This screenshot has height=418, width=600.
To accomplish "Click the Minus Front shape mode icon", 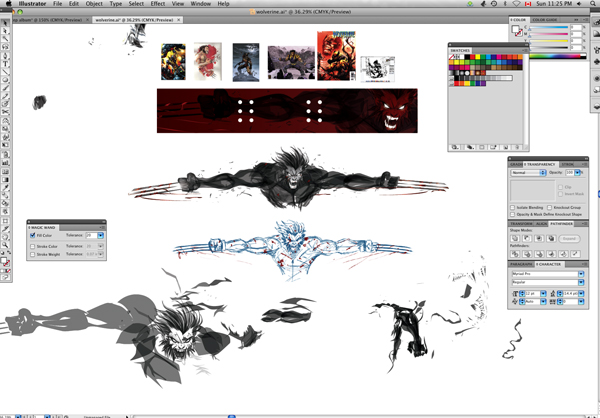I will [527, 238].
